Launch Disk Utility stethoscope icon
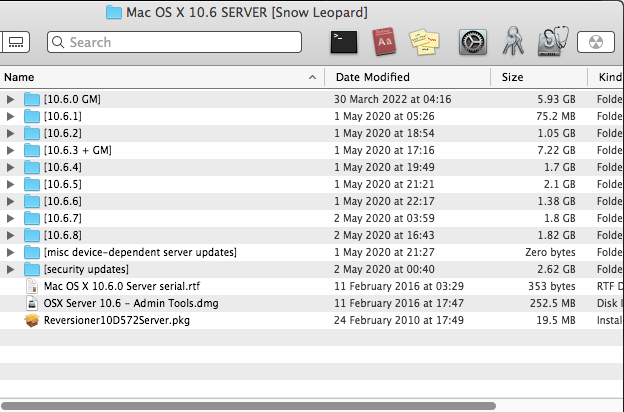The height and width of the screenshot is (412, 624). click(553, 41)
